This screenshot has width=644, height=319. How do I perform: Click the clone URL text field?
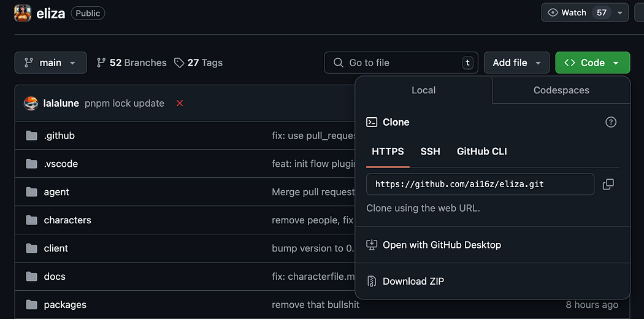coord(480,184)
